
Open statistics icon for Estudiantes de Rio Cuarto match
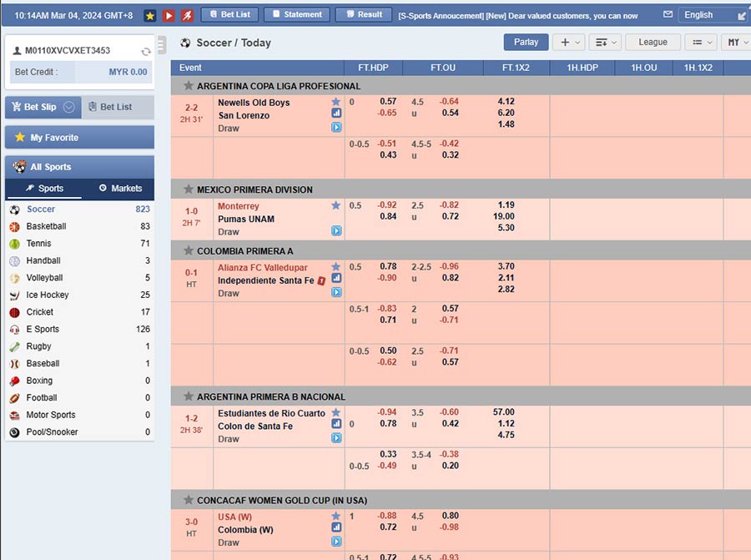[336, 423]
